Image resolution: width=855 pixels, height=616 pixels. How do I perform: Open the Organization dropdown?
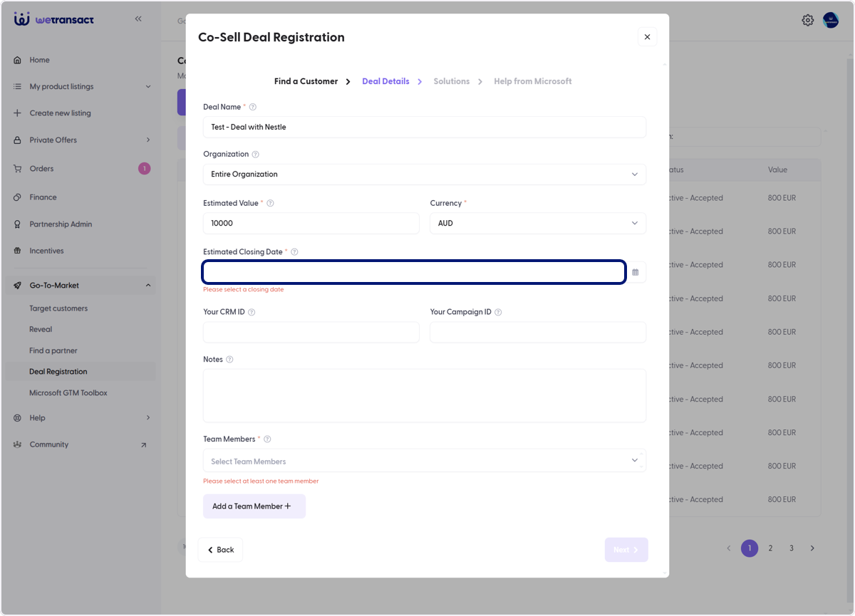(425, 174)
